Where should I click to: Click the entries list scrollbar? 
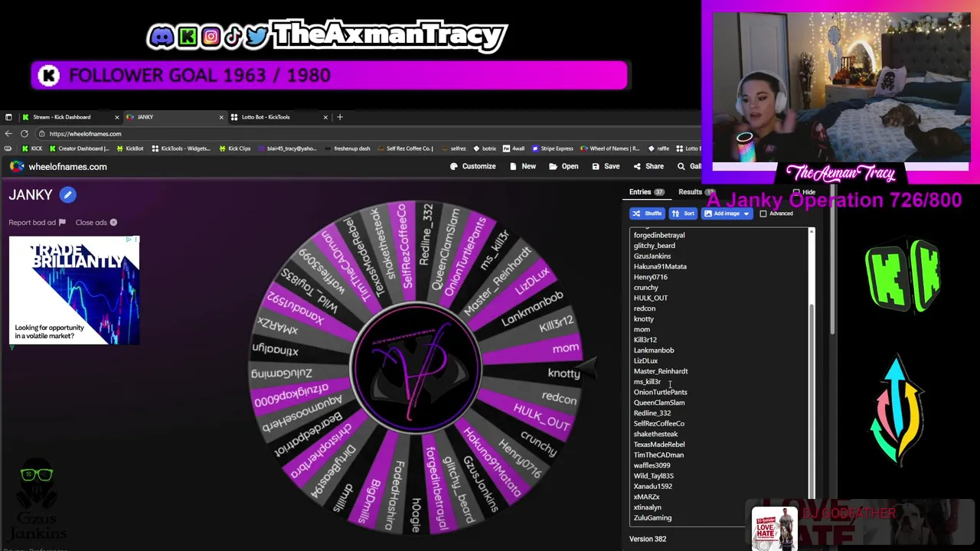click(x=812, y=398)
